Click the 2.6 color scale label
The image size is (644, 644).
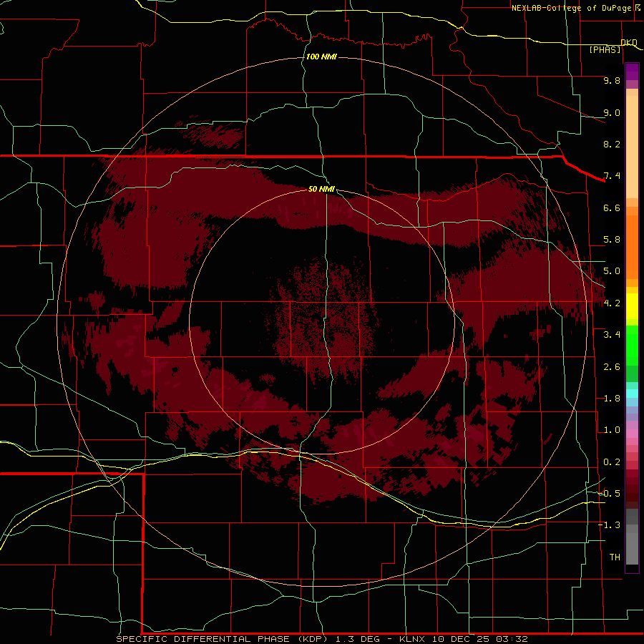coord(612,367)
